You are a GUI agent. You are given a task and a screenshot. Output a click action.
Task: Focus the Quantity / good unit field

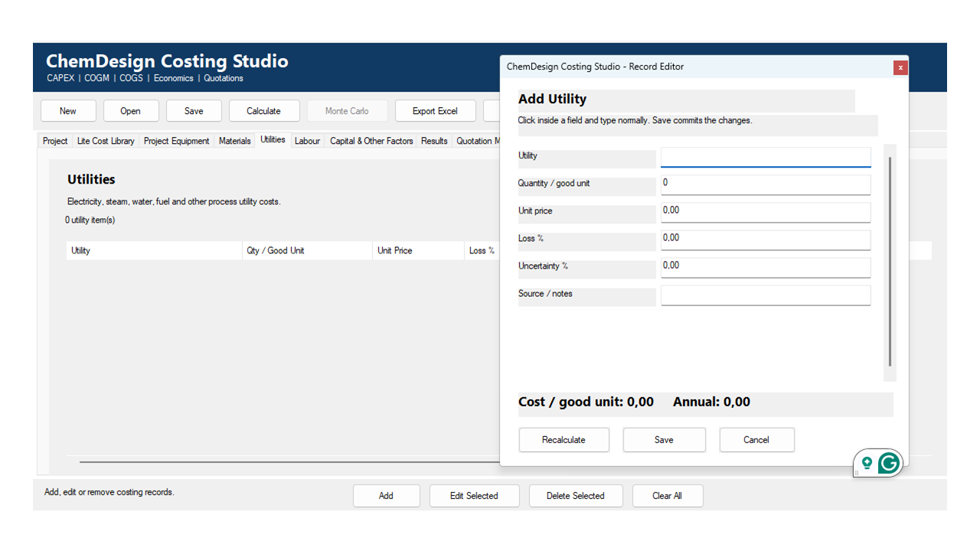[x=766, y=184]
